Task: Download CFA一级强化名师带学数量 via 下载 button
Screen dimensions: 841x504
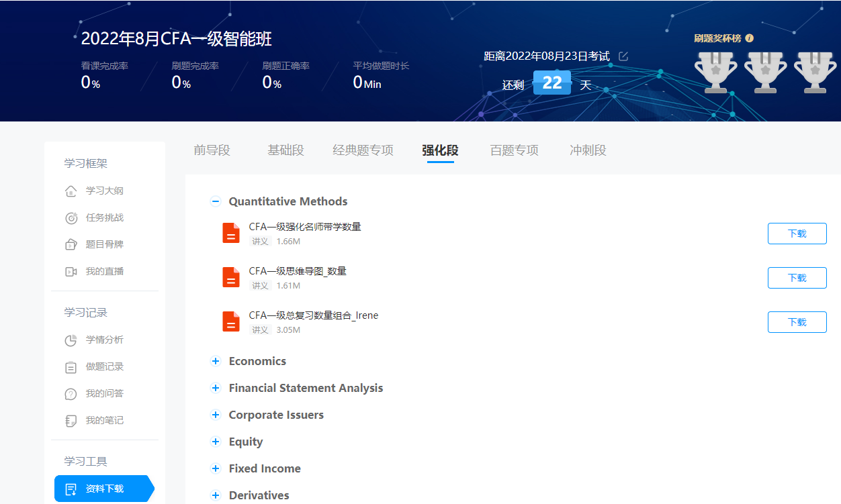Action: click(x=797, y=234)
